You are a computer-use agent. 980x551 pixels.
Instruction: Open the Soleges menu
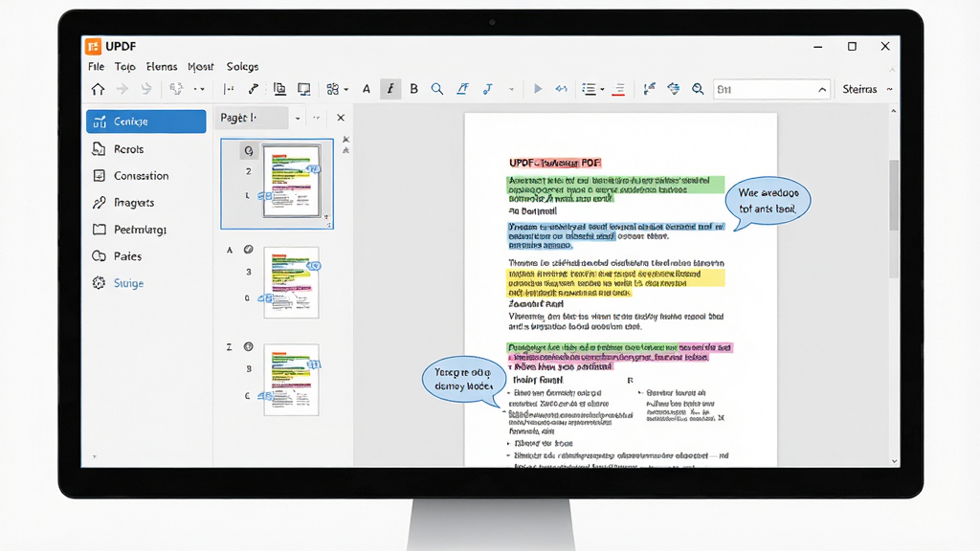(x=242, y=66)
